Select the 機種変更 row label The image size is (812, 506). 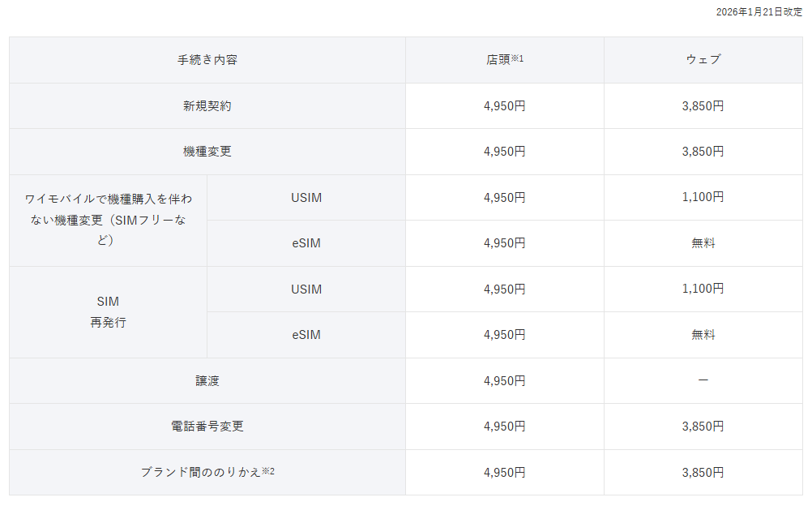click(x=207, y=152)
